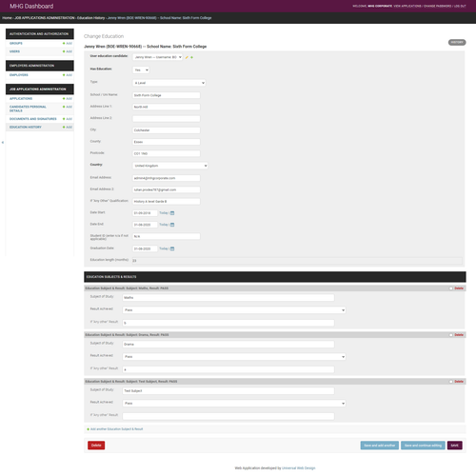Click the Save button
The width and height of the screenshot is (476, 476).
point(455,446)
